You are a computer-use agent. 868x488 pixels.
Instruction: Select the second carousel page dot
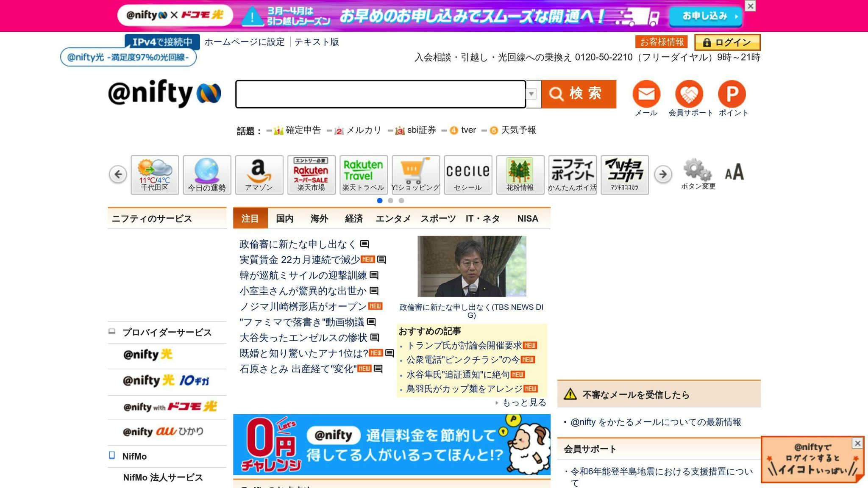point(390,201)
